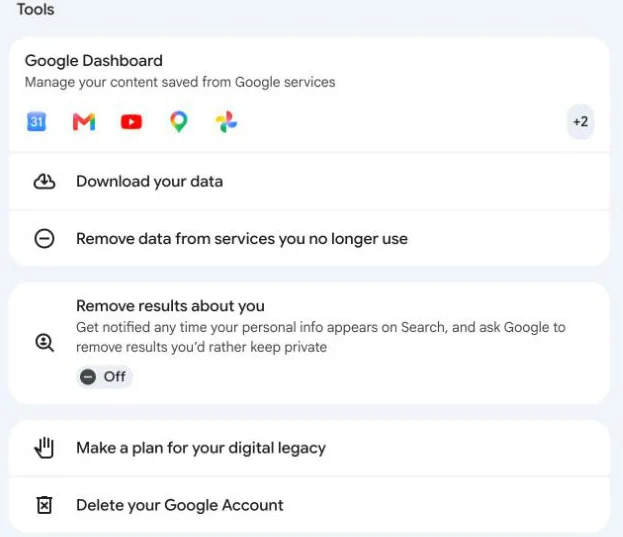Click the 'Get notified any time your personal info' description
The width and height of the screenshot is (623, 537).
click(321, 337)
